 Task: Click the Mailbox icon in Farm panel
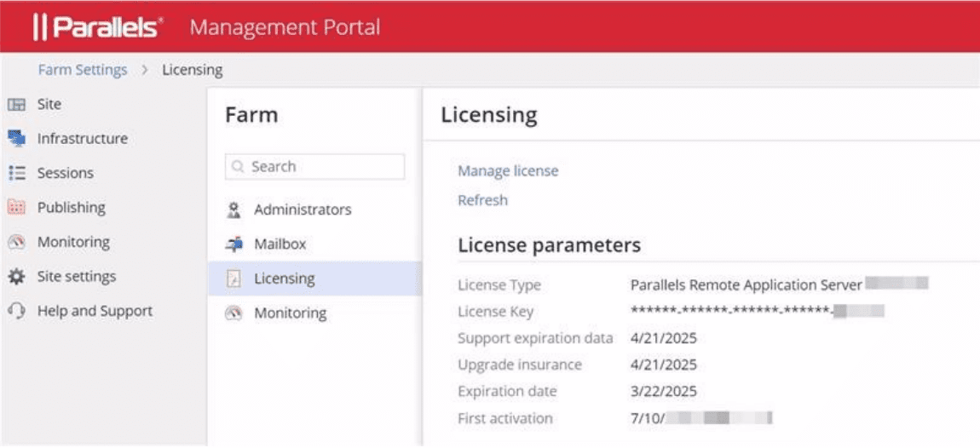(233, 244)
